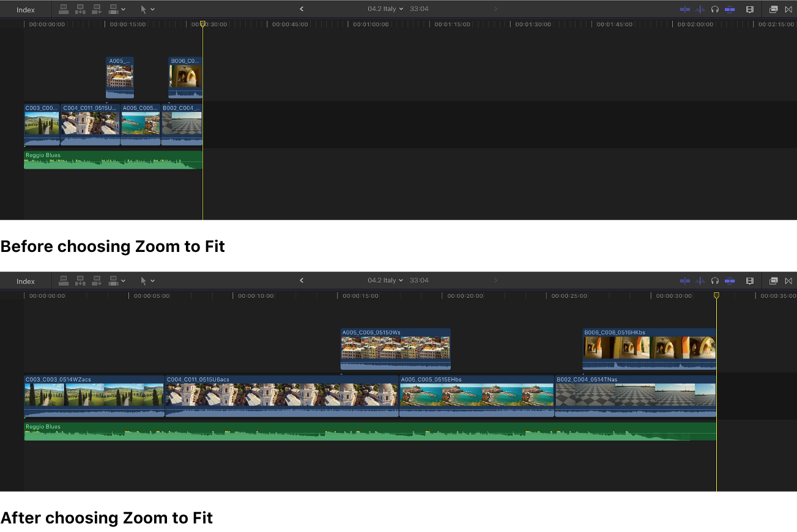Select the A005_C006_05150Ws connected clip
The image size is (797, 532).
click(395, 349)
